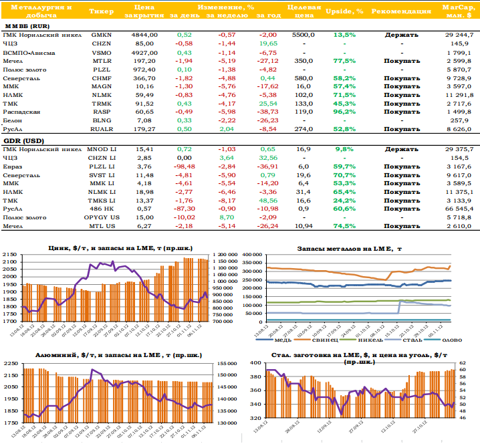Click the VSMO ticker cell
This screenshot has height=448, width=480.
coord(102,53)
